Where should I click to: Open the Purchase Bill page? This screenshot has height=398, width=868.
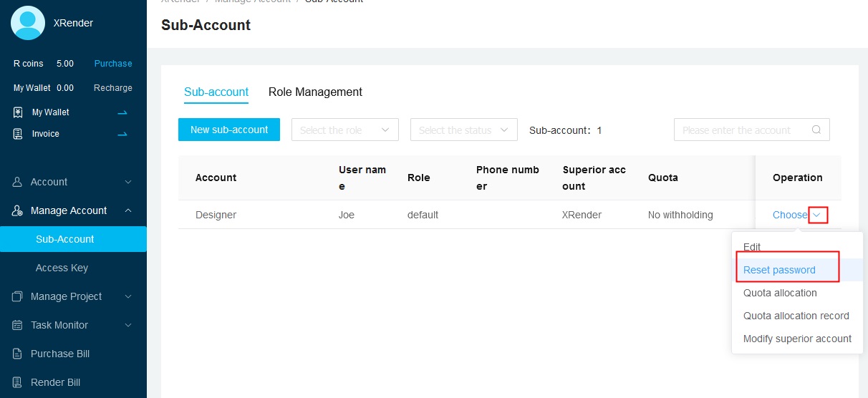pyautogui.click(x=60, y=354)
